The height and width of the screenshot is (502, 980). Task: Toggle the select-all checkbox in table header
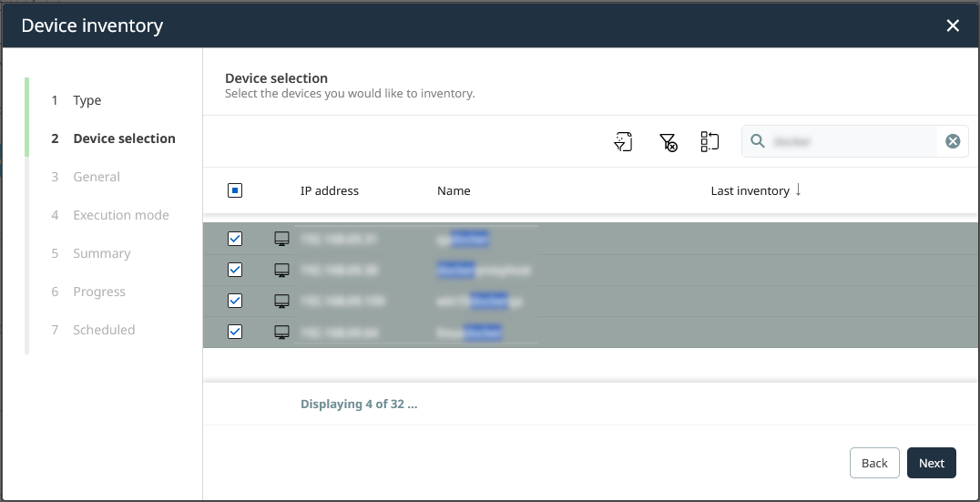235,190
